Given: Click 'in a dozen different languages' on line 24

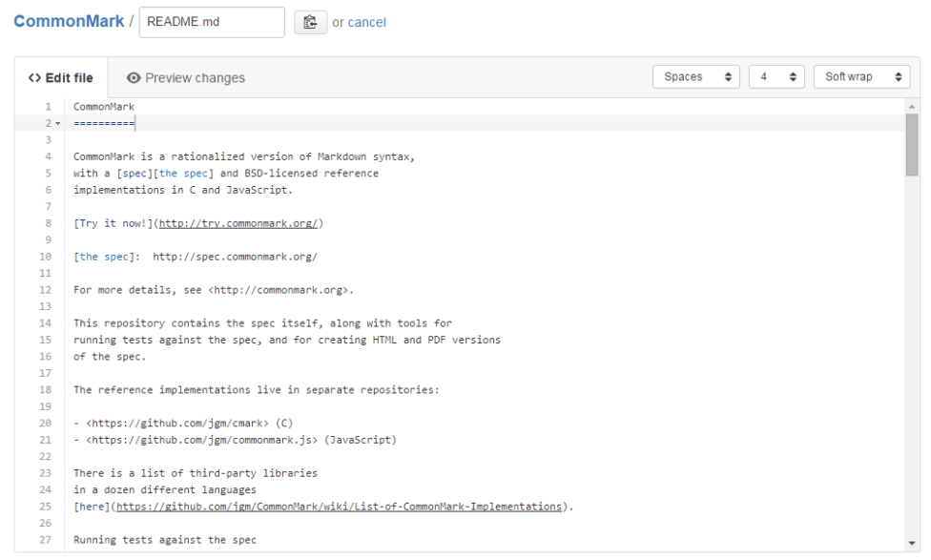Looking at the screenshot, I should coord(165,490).
